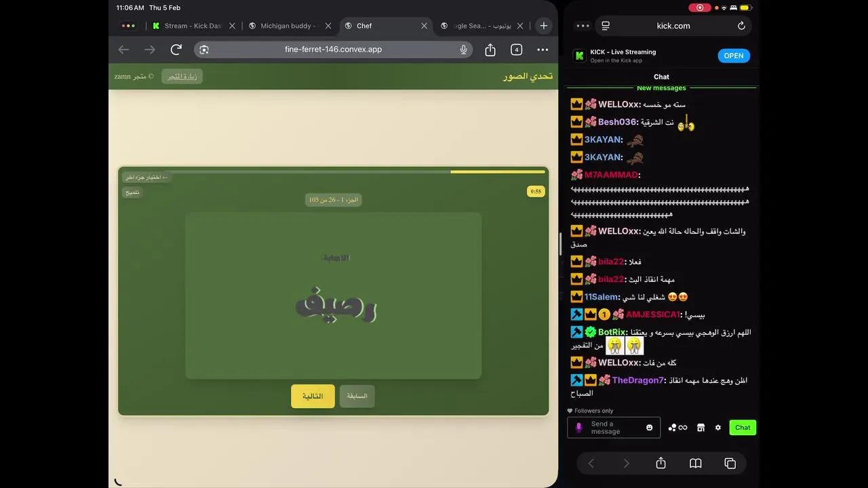Open bookmarks book icon in right Safari

coord(695,464)
